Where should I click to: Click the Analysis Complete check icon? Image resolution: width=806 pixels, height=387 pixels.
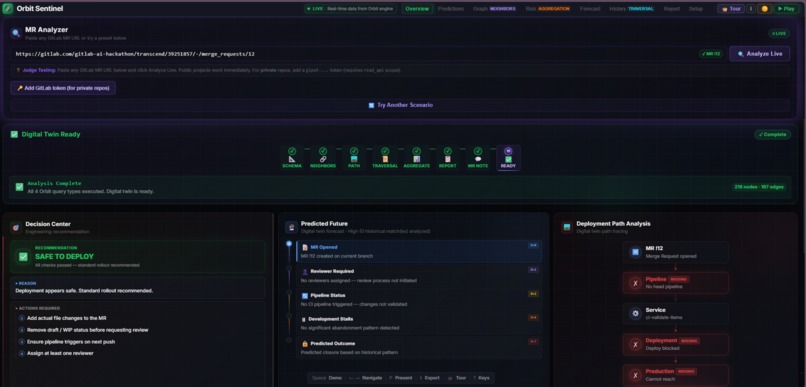[20, 187]
